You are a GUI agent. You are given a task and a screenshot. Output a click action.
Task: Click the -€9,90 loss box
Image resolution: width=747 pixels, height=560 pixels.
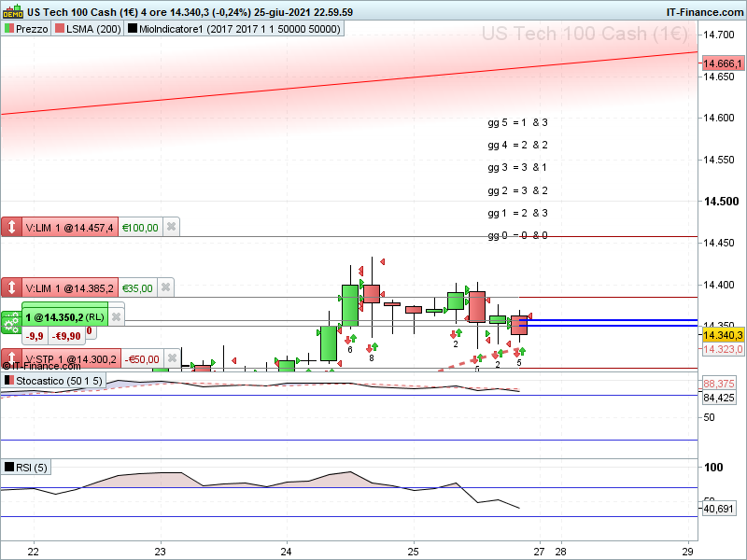[x=66, y=336]
